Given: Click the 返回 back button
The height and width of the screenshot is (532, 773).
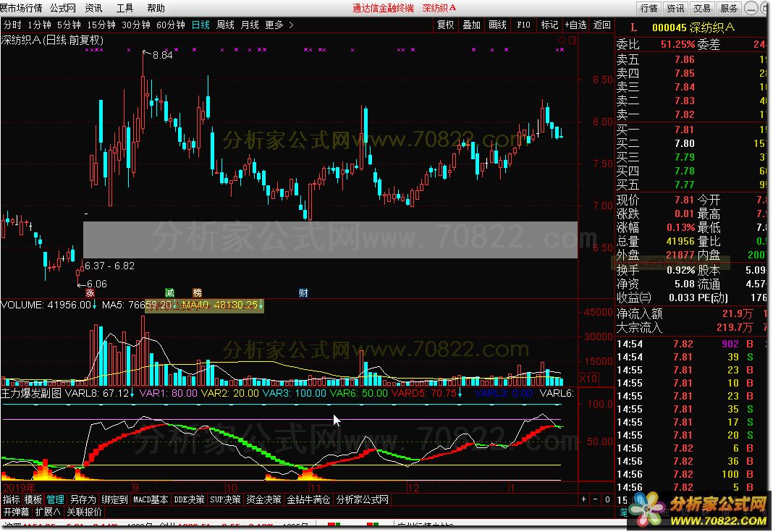Looking at the screenshot, I should (602, 25).
